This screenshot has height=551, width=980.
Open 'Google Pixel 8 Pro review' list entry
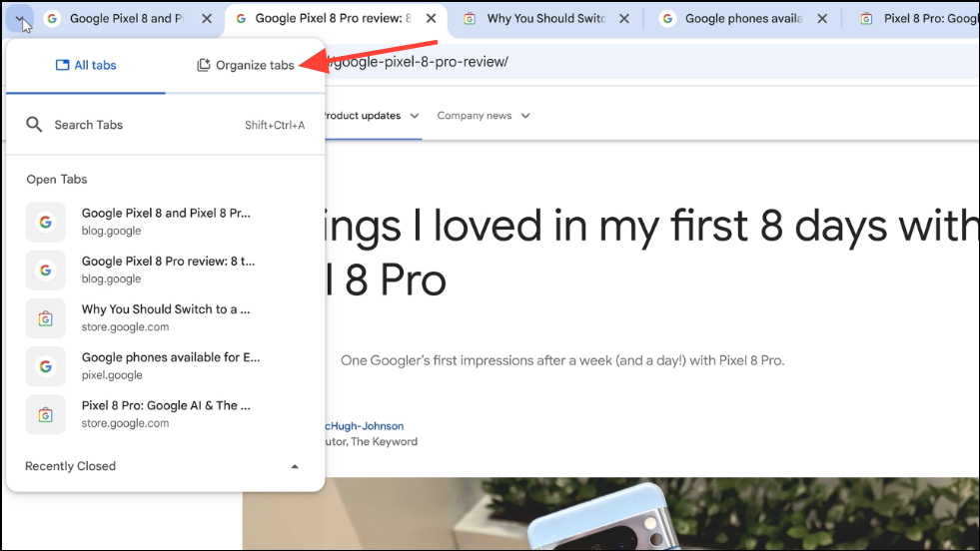tap(165, 270)
